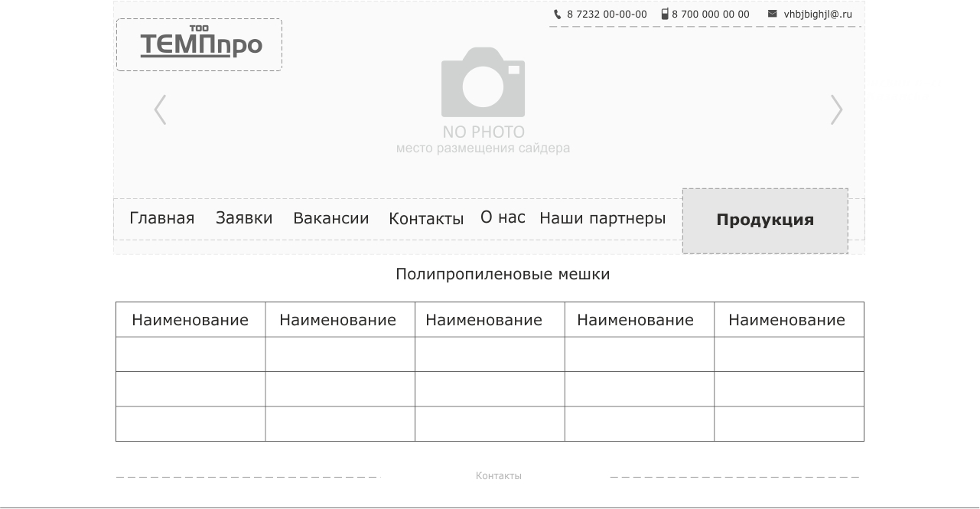This screenshot has height=509, width=980.
Task: Click the email envelope icon
Action: [772, 14]
